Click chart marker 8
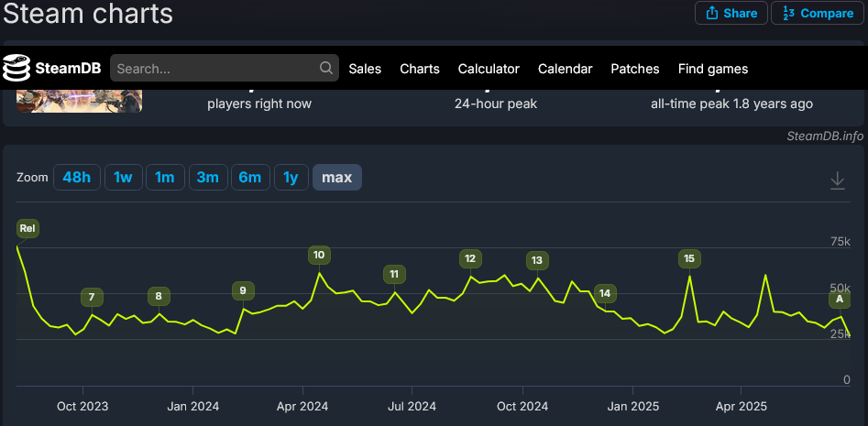 [x=159, y=297]
